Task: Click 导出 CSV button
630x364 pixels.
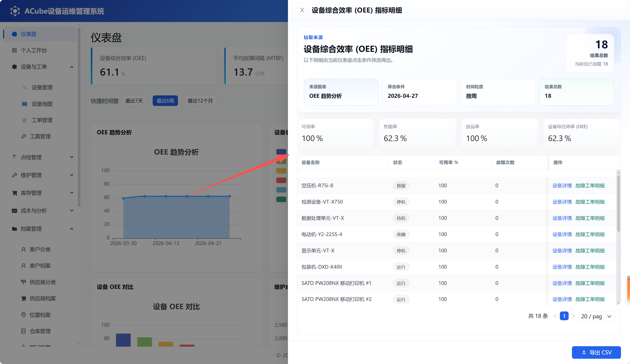Action: [596, 352]
